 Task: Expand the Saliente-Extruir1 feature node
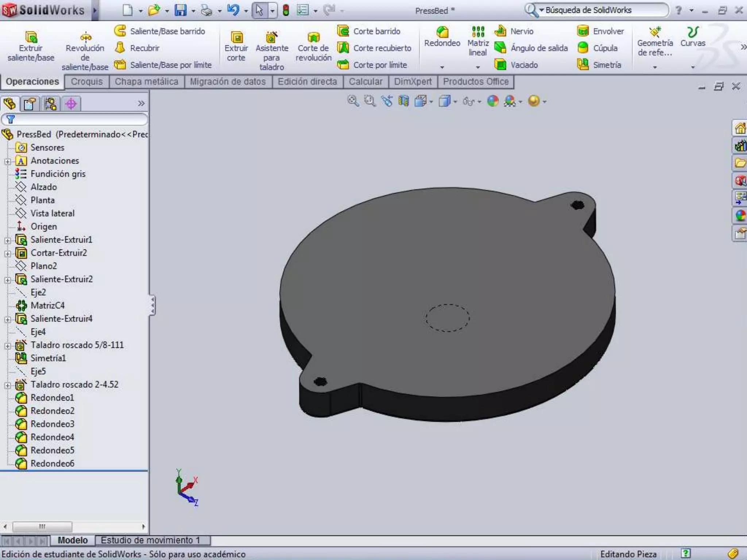8,240
